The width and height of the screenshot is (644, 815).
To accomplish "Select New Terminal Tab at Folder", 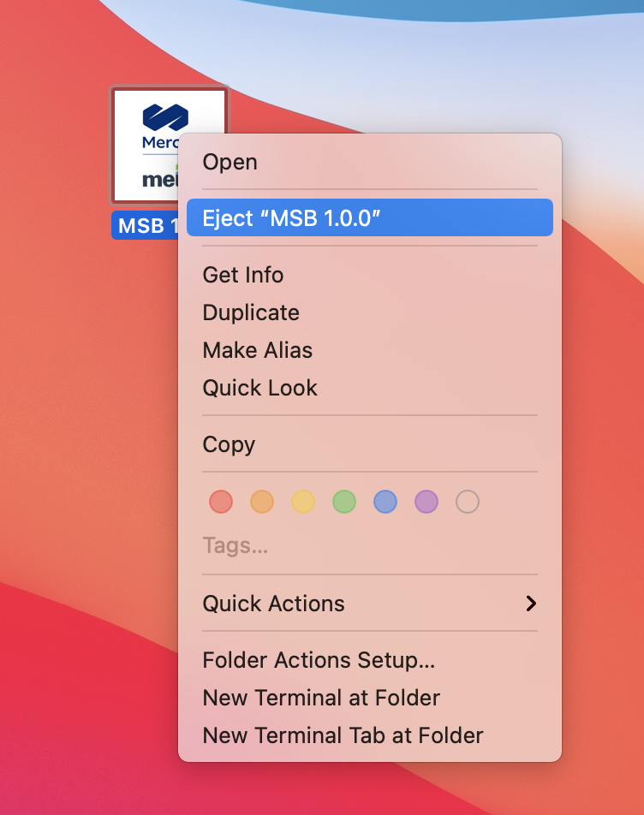I will pos(343,735).
